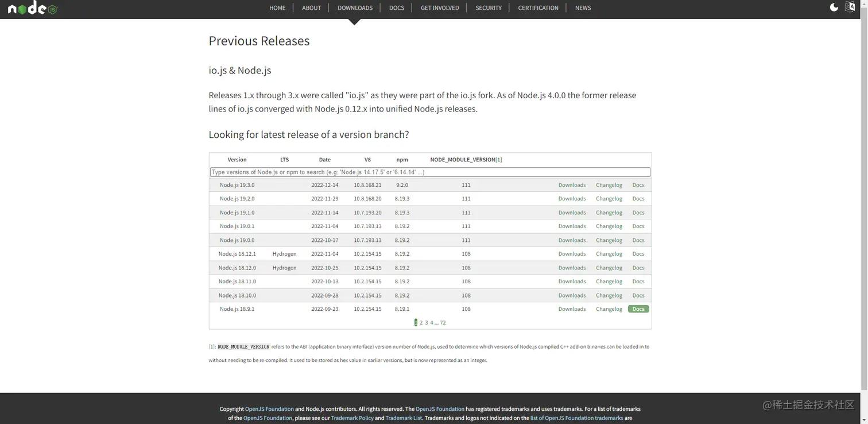
Task: Go to page 3 of releases
Action: click(x=426, y=323)
